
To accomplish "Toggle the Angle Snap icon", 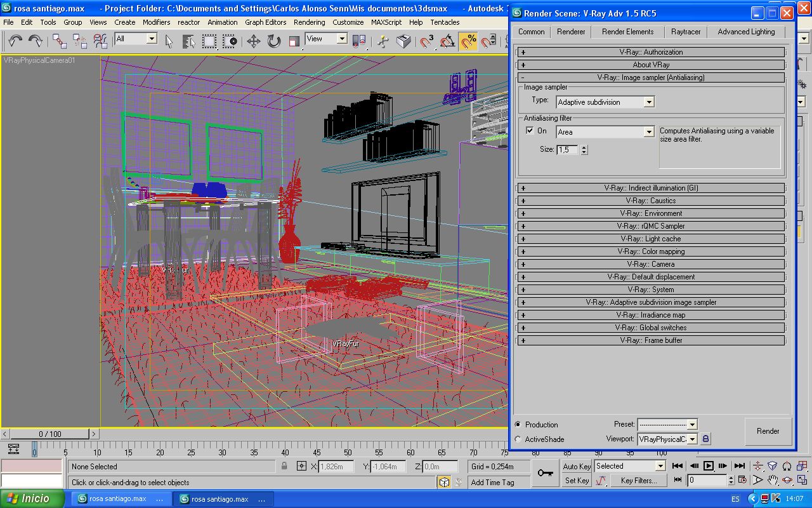I will [x=448, y=41].
